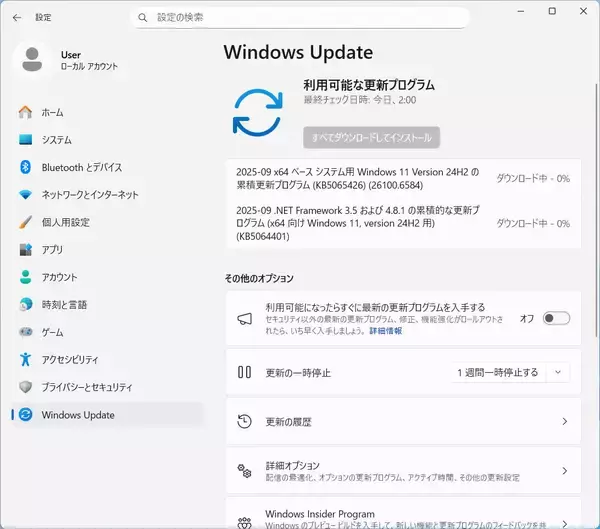Click the search magnifier icon
This screenshot has width=600, height=529.
(146, 18)
